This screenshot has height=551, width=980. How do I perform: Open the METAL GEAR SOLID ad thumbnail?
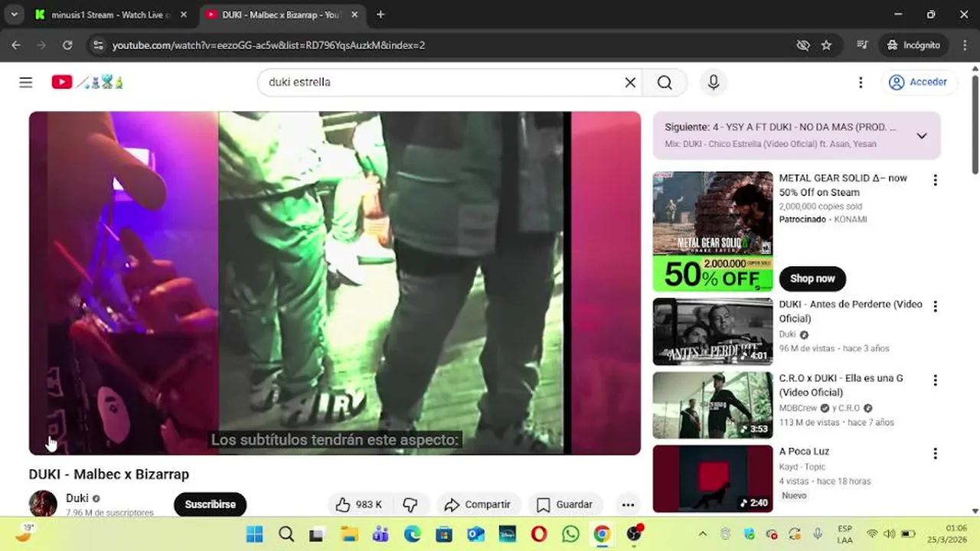(x=713, y=232)
